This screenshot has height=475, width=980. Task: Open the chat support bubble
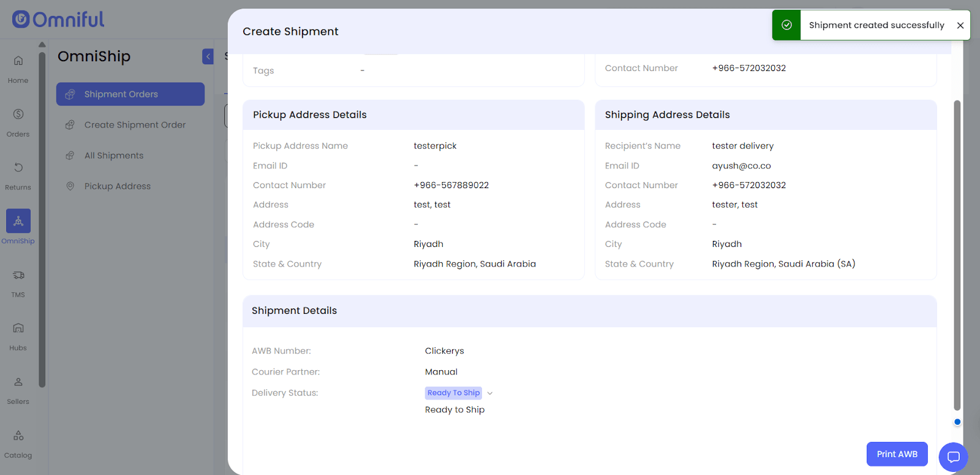(953, 457)
